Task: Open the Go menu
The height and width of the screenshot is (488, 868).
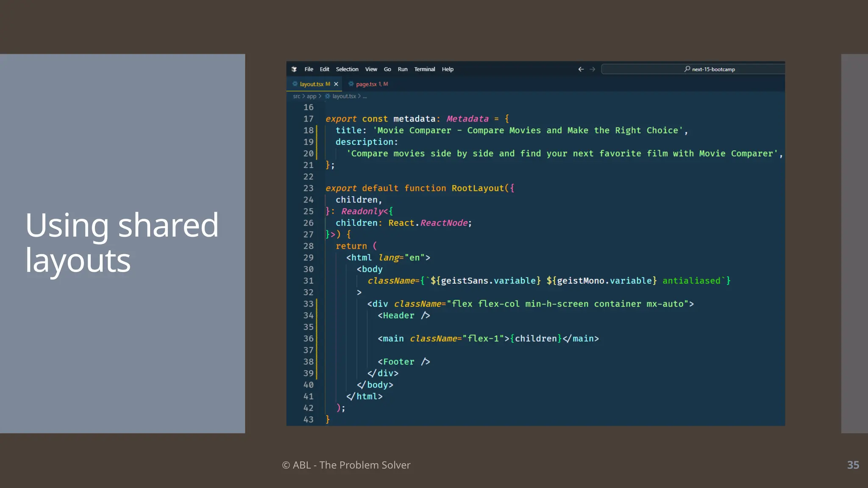Action: tap(387, 69)
